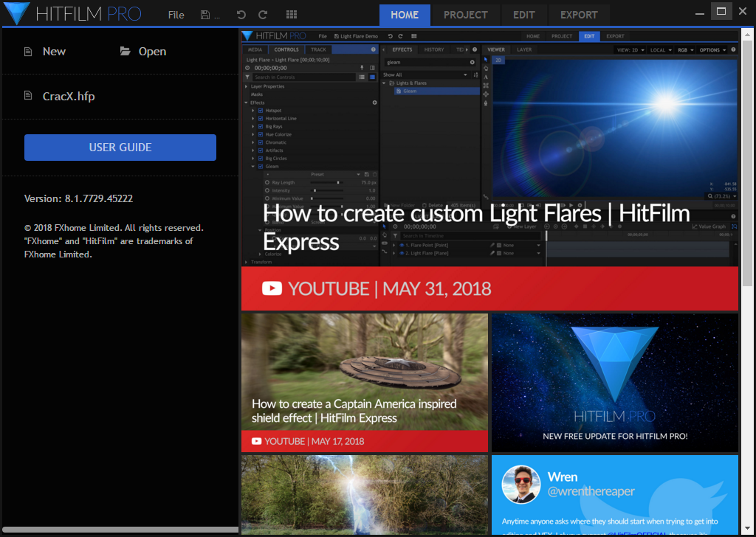Click the Undo arrow icon
The width and height of the screenshot is (756, 537).
coord(241,15)
